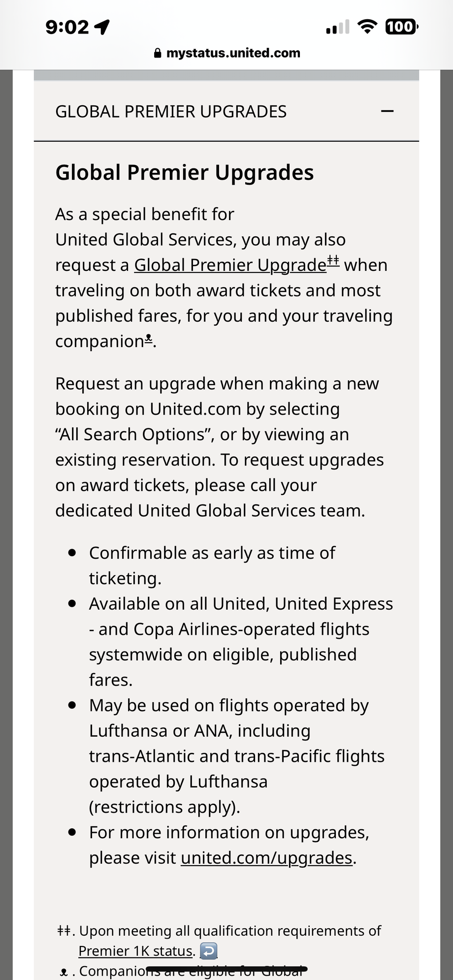
Task: Tap the bold "Global Premier Upgrades" heading
Action: (185, 172)
